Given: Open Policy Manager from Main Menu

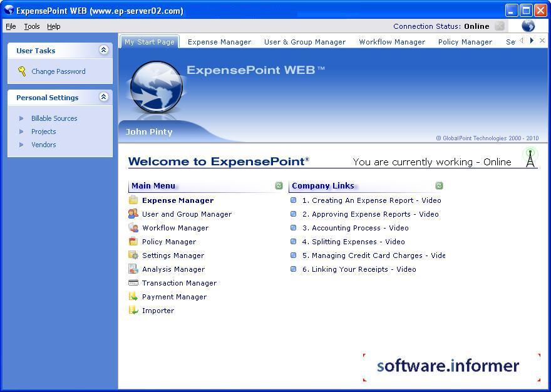Looking at the screenshot, I should tap(169, 242).
